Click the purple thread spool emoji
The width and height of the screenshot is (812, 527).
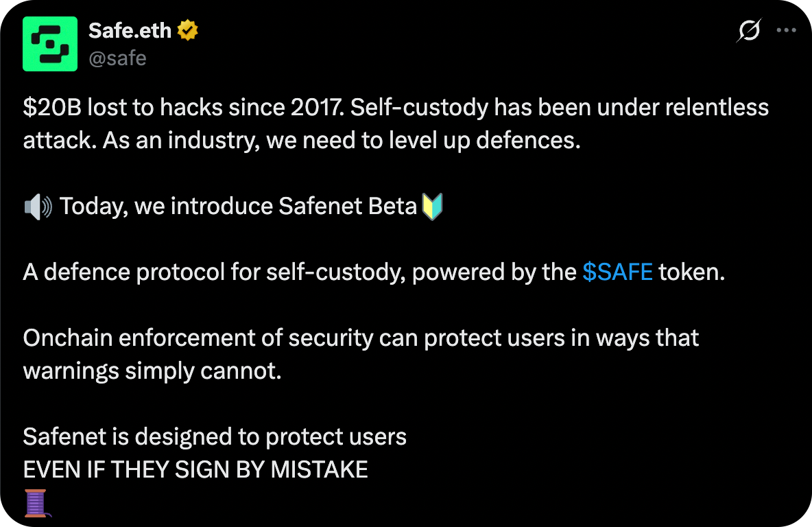pyautogui.click(x=36, y=502)
